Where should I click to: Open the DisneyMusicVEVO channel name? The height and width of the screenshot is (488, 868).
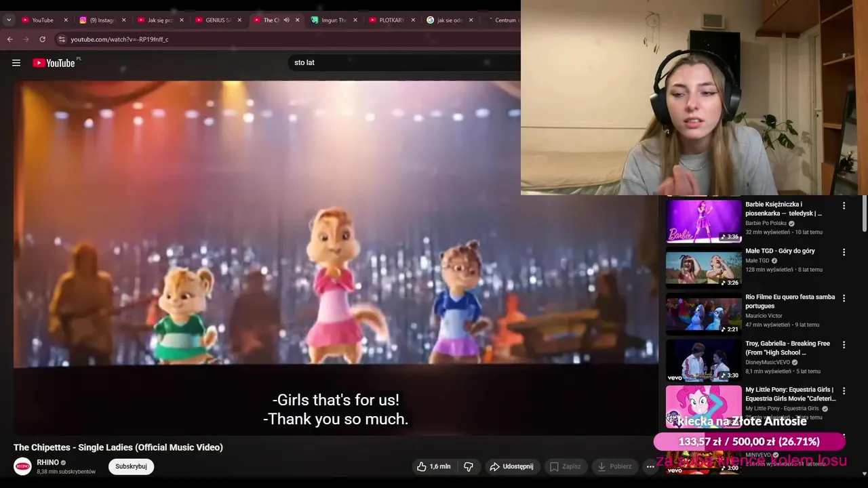click(768, 362)
